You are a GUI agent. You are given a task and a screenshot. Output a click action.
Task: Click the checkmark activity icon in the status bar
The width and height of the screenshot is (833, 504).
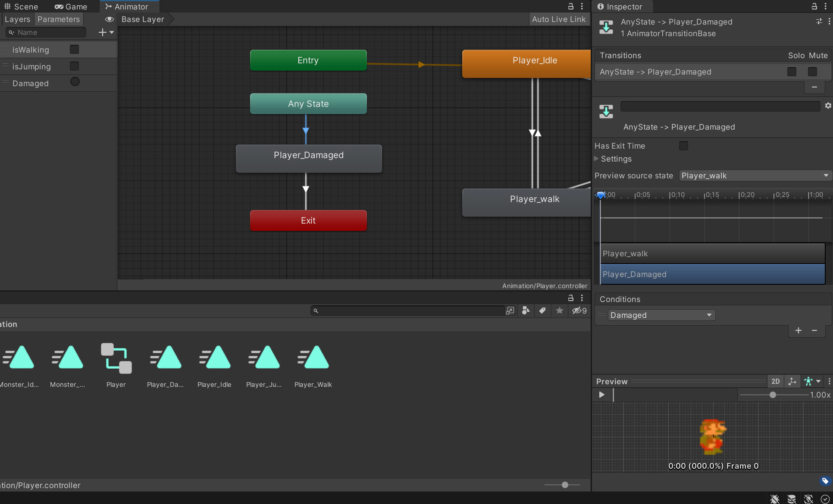pos(825,499)
